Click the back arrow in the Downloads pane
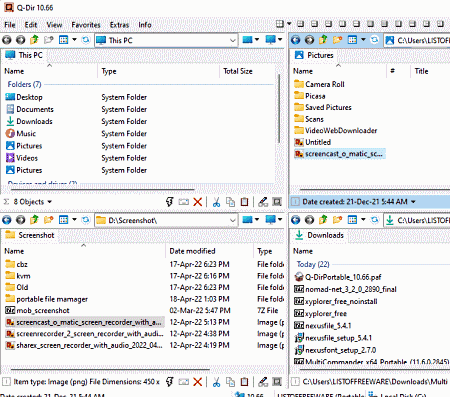 click(x=296, y=220)
